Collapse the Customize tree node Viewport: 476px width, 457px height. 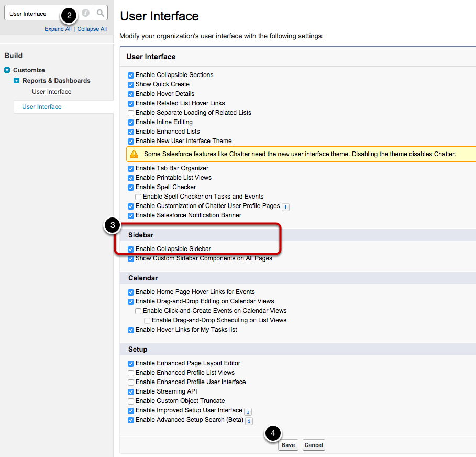(6, 70)
